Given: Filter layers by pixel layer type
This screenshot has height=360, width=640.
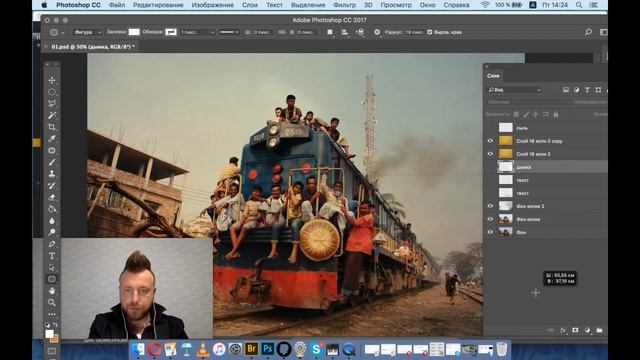Looking at the screenshot, I should pyautogui.click(x=566, y=90).
